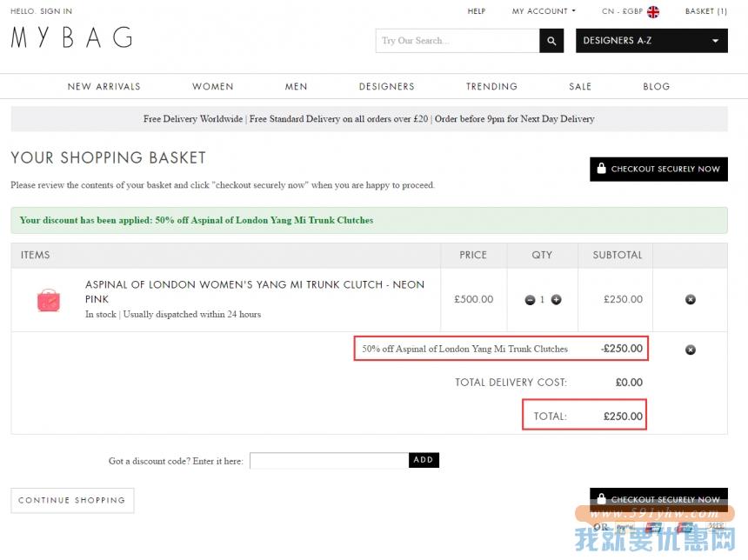Viewport: 748px width, 560px height.
Task: Open the Aspinal Yang Mi Trunk Clutch product link
Action: (x=255, y=291)
